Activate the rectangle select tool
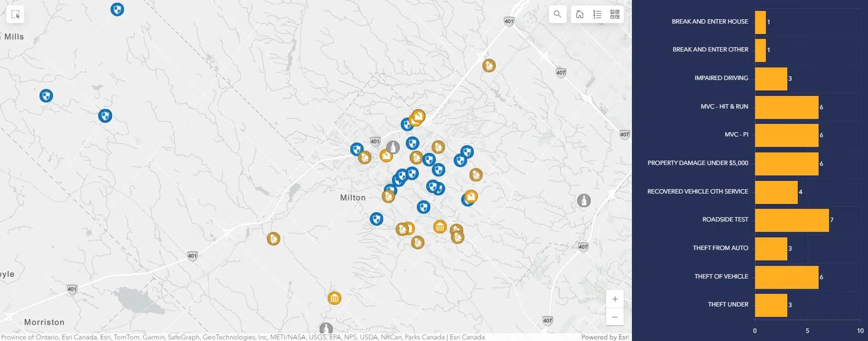This screenshot has width=868, height=341. (x=15, y=15)
